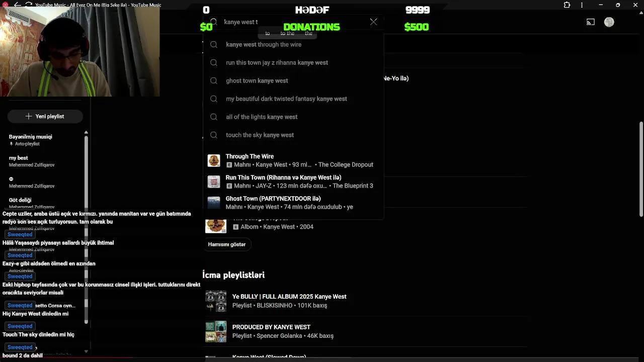644x362 pixels.
Task: Open 'Ghost Town (PARTYNEXTDOOR ilə)' song result
Action: (x=293, y=203)
